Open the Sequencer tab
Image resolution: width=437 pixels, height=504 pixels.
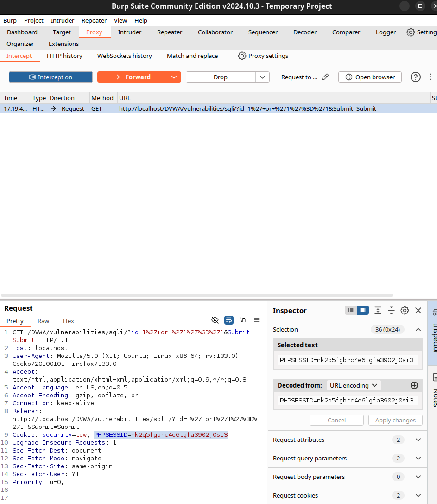263,32
